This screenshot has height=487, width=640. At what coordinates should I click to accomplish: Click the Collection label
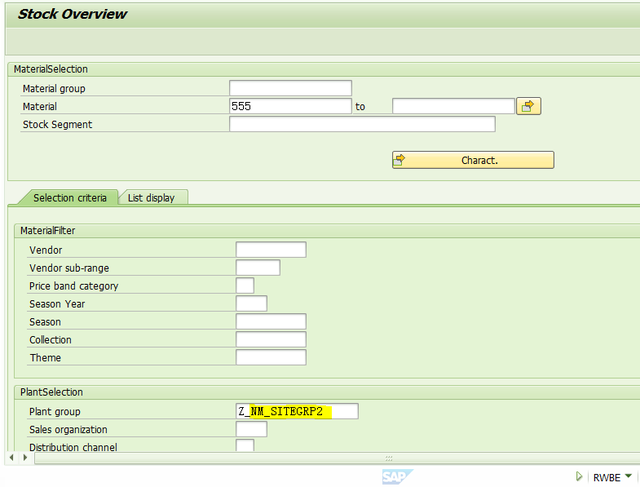click(x=50, y=340)
